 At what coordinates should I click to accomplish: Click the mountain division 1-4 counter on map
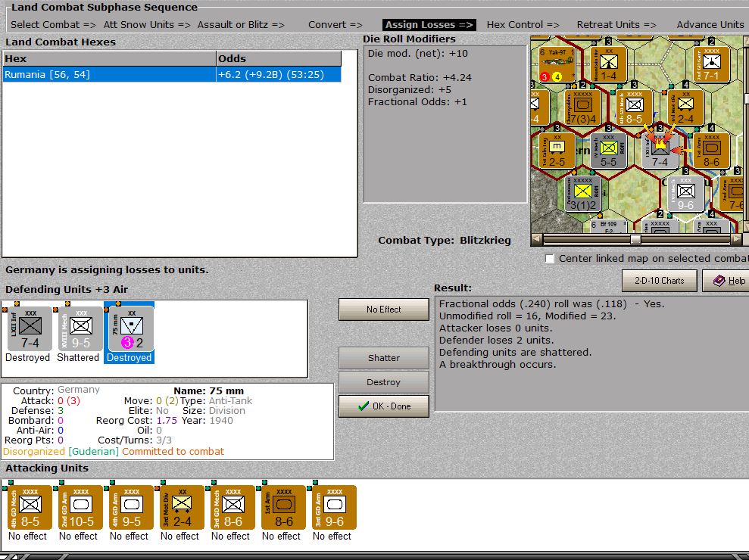608,64
